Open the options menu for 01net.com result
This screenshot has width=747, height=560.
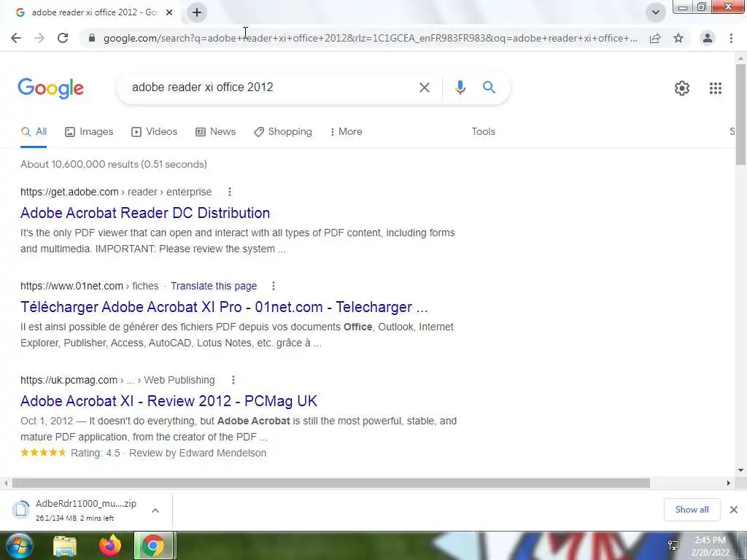pyautogui.click(x=274, y=286)
